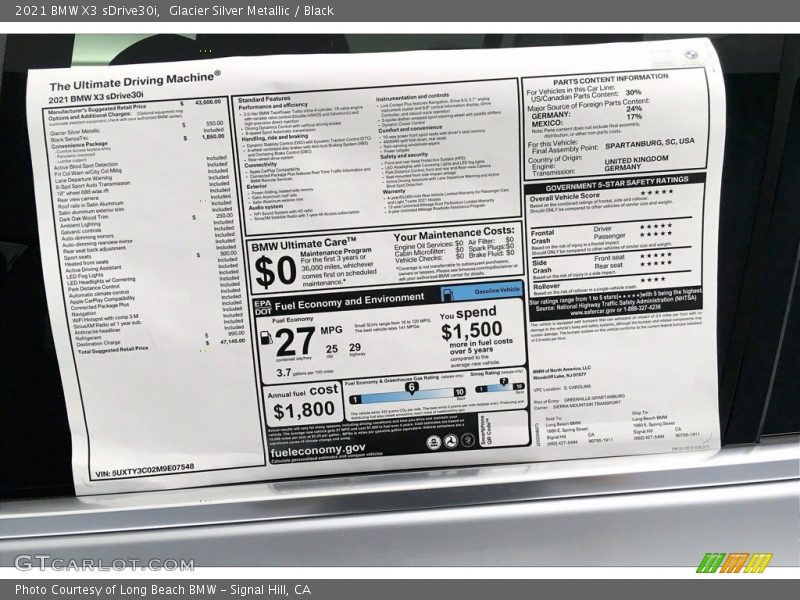Open the fueleconomy.gov link
Screen dimensions: 800x600
tap(317, 451)
